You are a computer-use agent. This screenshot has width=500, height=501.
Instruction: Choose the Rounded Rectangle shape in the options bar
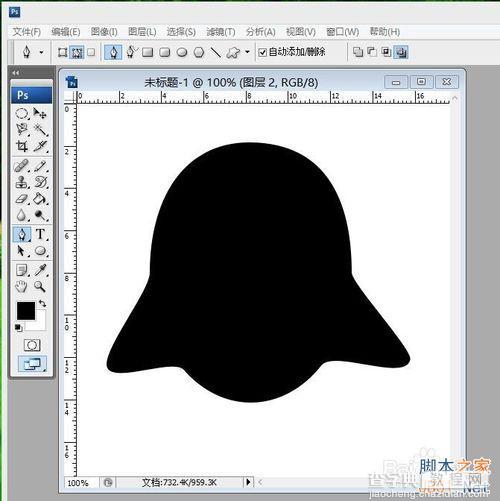[x=165, y=52]
